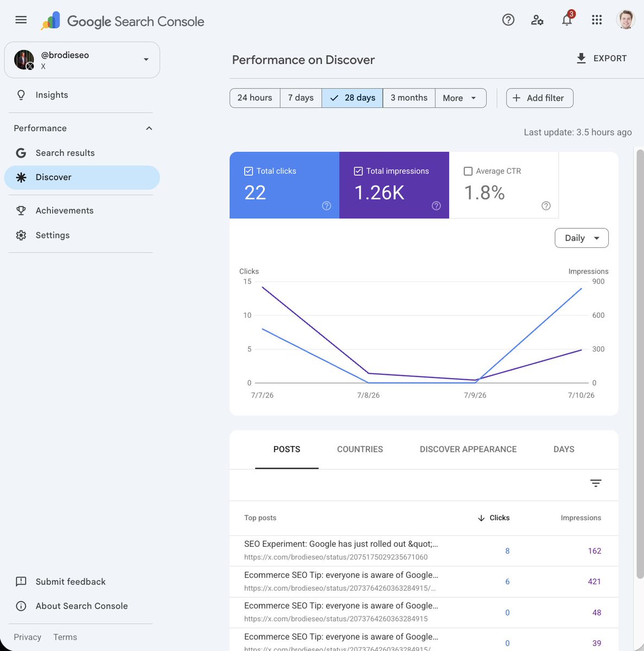Open the table filter rows icon
Image resolution: width=644 pixels, height=651 pixels.
tap(596, 483)
